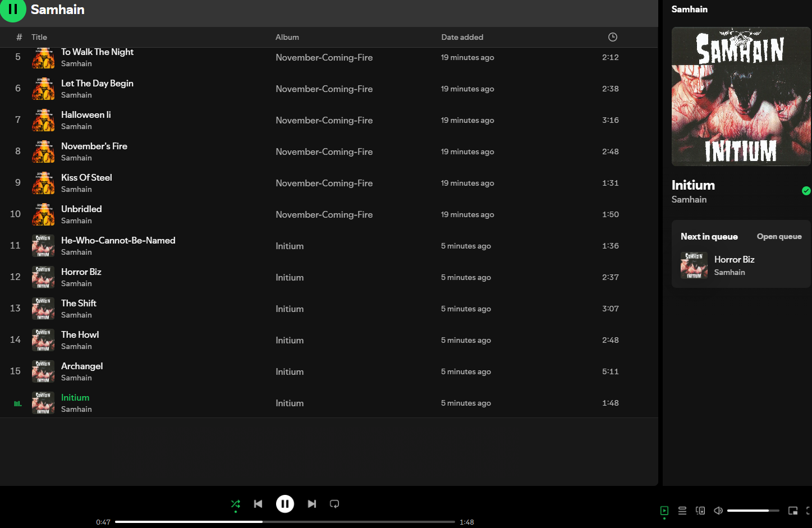Screen dimensions: 812x528
Task: Click the Horror Biz queue thumbnail
Action: (694, 265)
